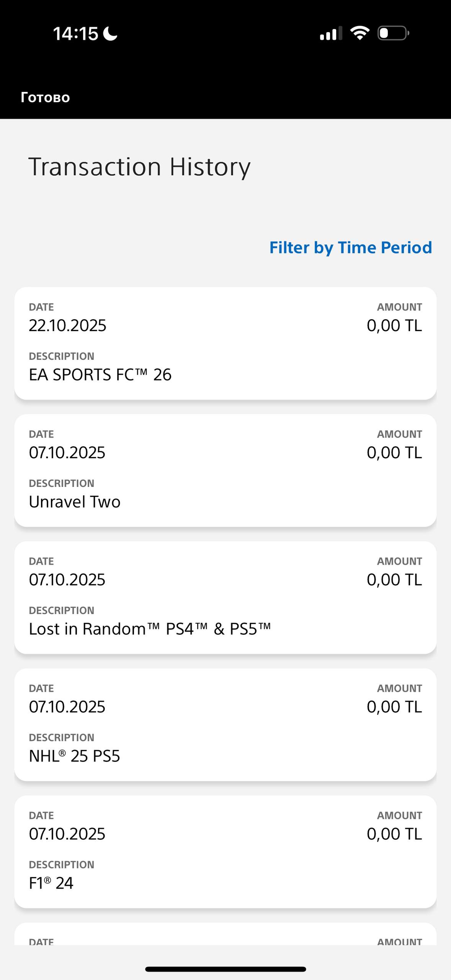
Task: Select the Lost in Random transaction card
Action: [x=225, y=598]
